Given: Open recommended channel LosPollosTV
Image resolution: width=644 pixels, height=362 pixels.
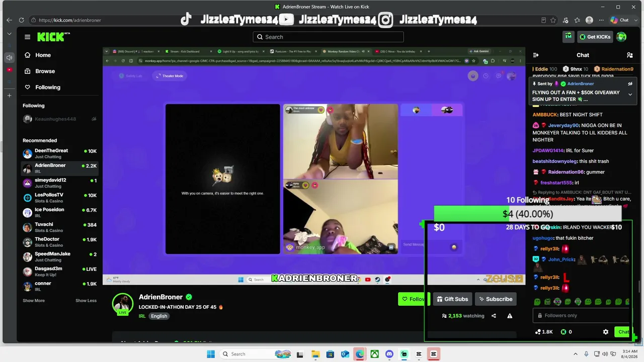Looking at the screenshot, I should click(59, 198).
